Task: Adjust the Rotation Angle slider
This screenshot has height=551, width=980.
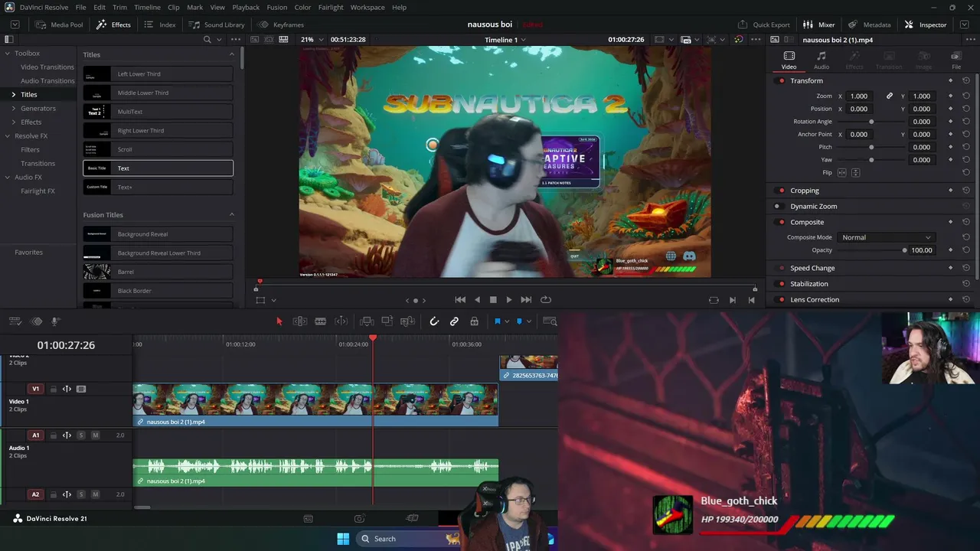Action: coord(871,122)
